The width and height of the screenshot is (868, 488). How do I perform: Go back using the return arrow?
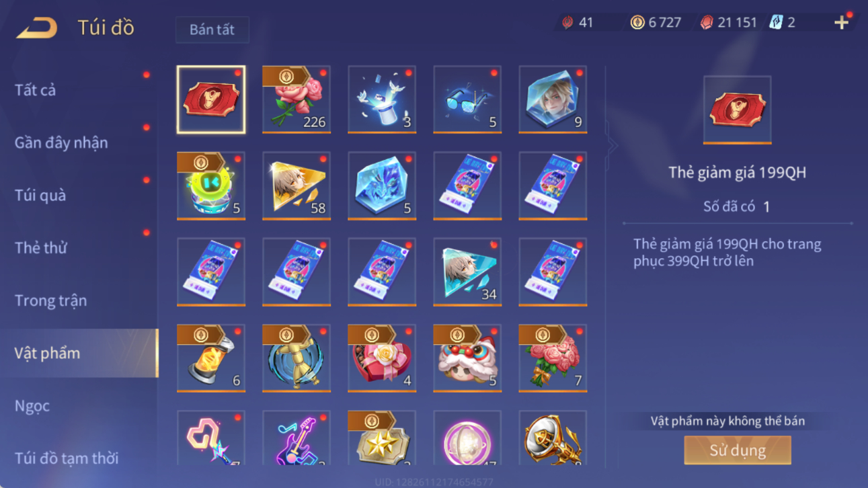coord(37,28)
